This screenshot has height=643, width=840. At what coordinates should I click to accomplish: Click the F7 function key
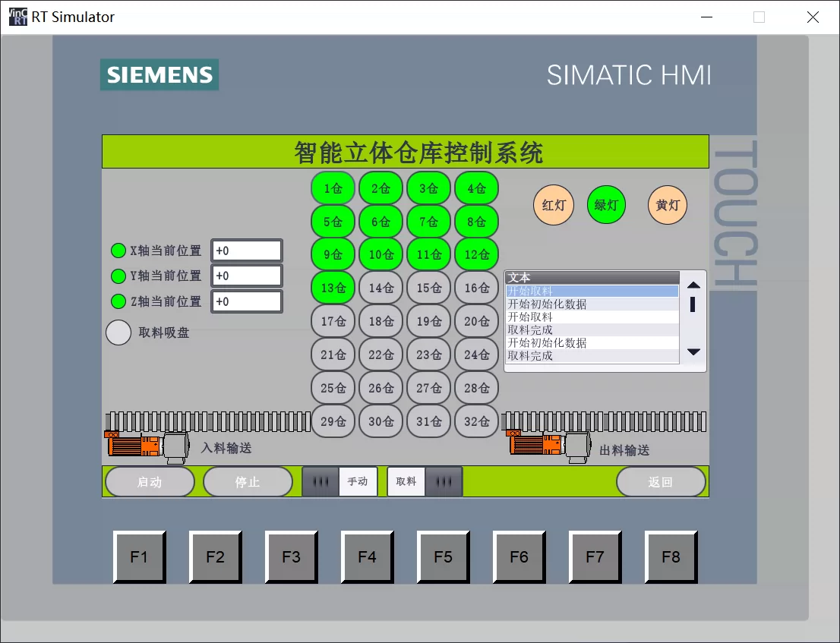(x=595, y=556)
